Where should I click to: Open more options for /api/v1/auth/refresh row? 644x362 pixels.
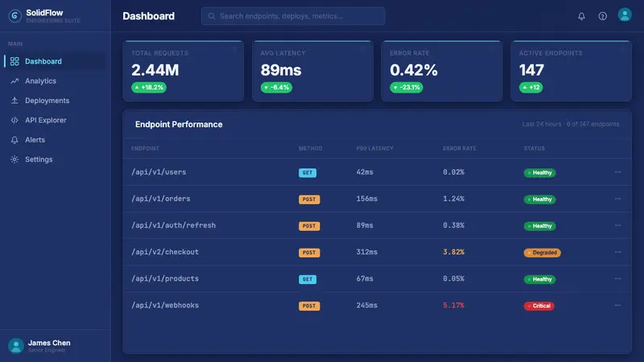(x=617, y=225)
